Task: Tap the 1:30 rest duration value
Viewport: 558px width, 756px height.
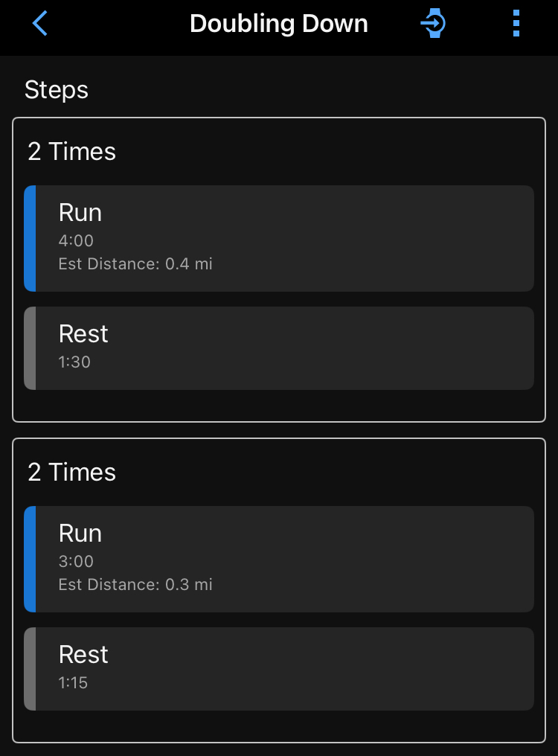Action: point(74,362)
